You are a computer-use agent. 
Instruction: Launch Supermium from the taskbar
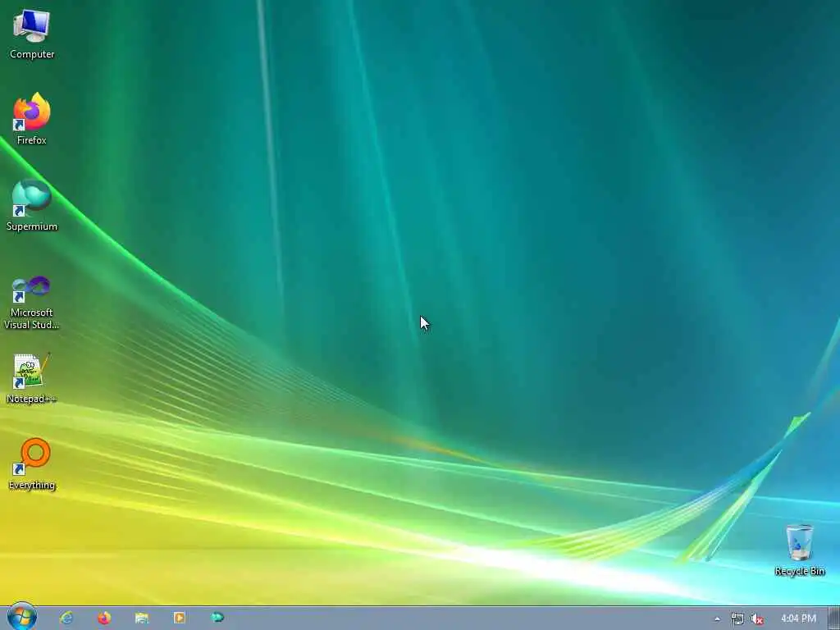217,618
